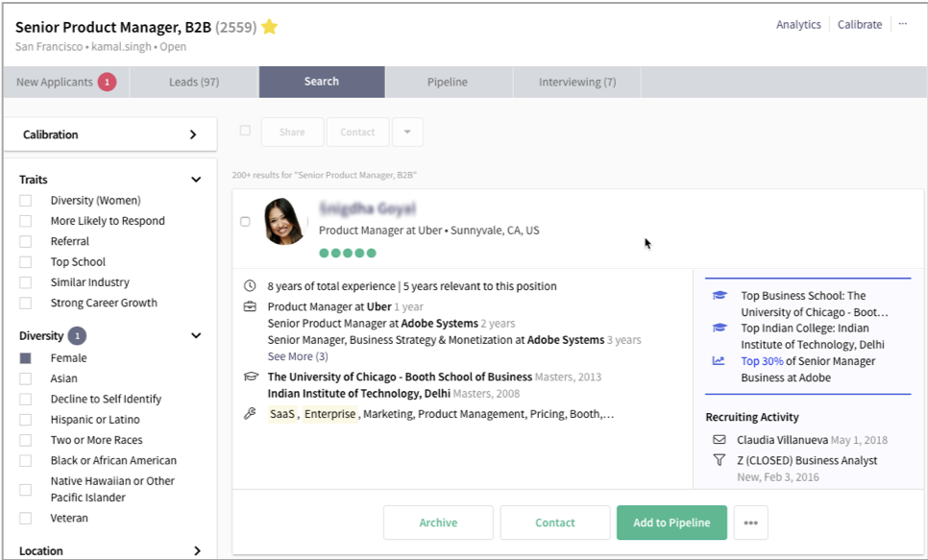Click the Top 30% chart icon
This screenshot has height=560, width=928.
(x=719, y=360)
